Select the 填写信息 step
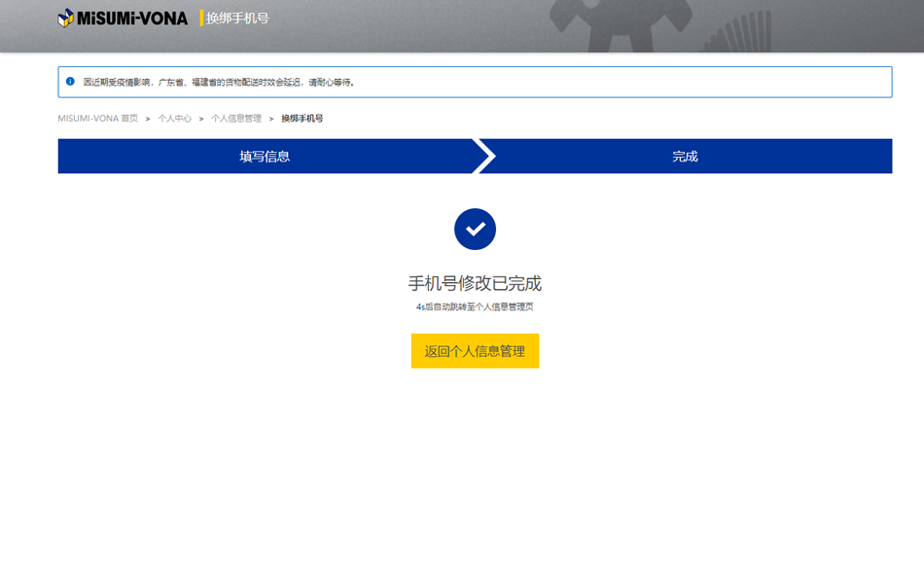Screen dimensions: 924x571 click(265, 157)
